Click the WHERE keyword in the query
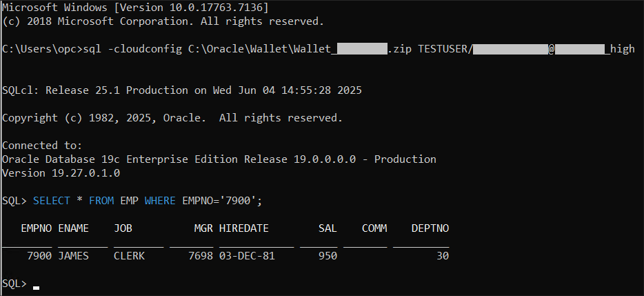Viewport: 644px width, 296px height. (160, 201)
